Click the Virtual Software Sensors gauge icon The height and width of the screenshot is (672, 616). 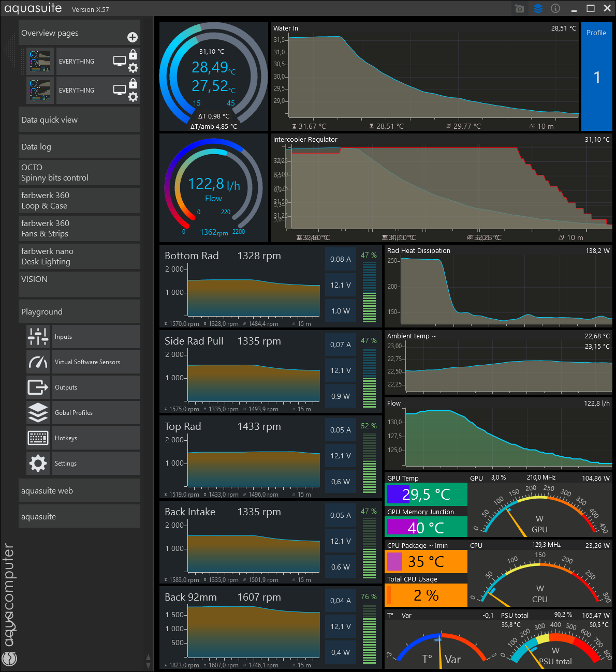(x=38, y=362)
